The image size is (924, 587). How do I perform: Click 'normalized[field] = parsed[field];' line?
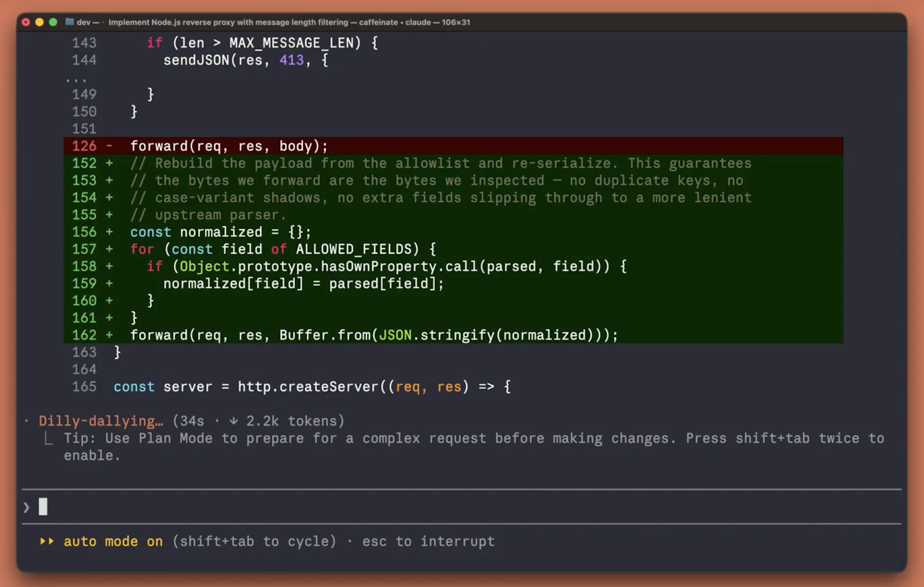point(304,284)
